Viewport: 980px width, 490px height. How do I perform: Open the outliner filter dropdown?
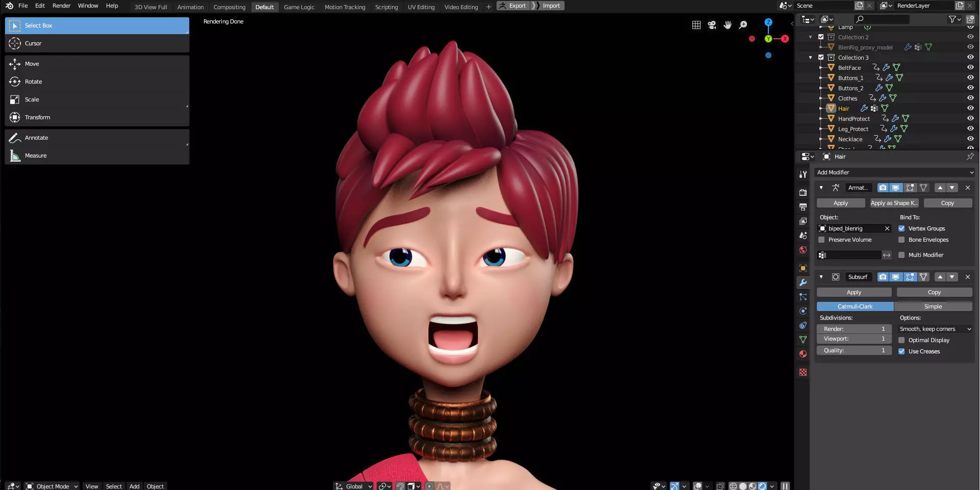click(955, 19)
